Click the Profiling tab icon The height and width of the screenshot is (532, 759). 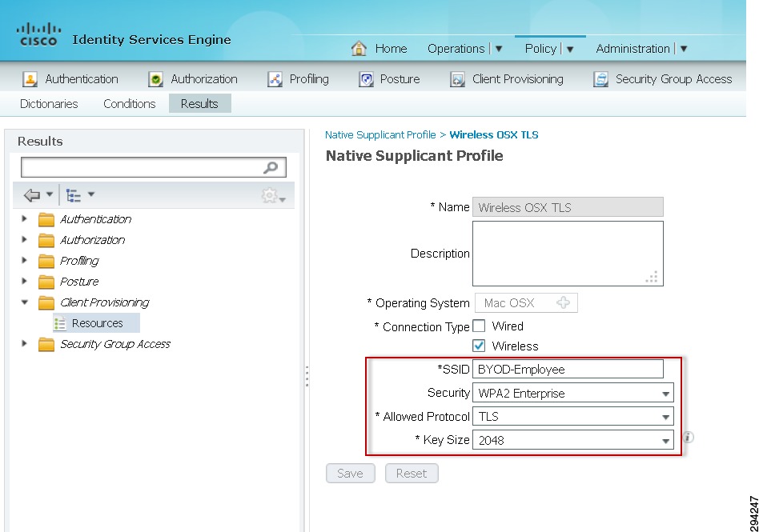[275, 79]
